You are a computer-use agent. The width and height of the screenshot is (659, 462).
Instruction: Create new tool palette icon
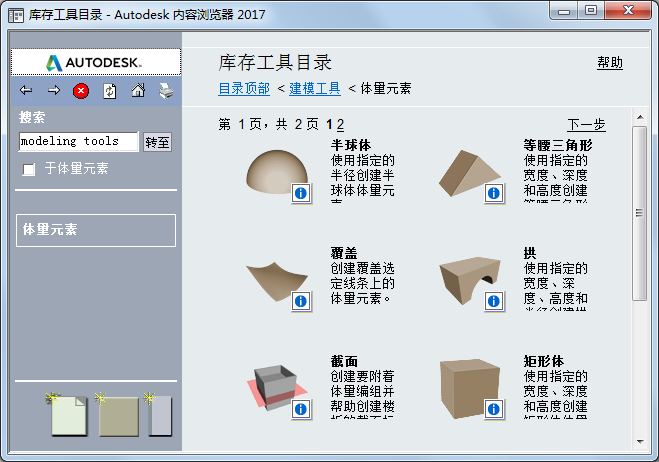click(x=67, y=414)
